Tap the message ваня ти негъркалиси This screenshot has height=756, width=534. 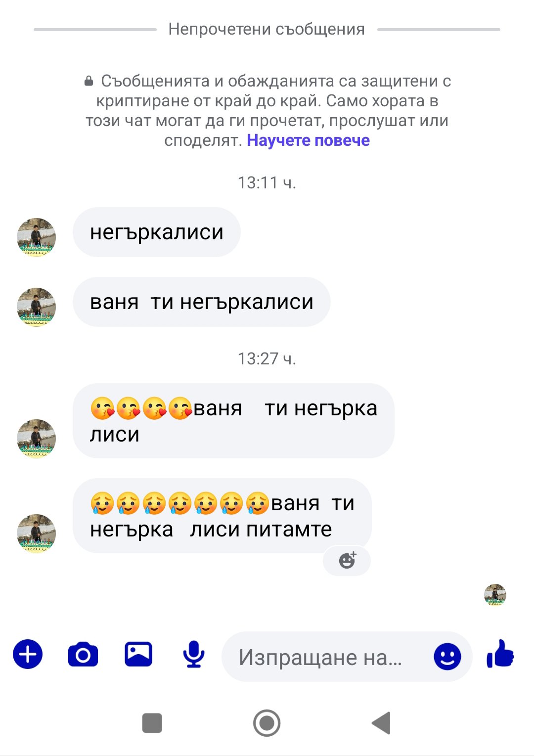tap(201, 302)
